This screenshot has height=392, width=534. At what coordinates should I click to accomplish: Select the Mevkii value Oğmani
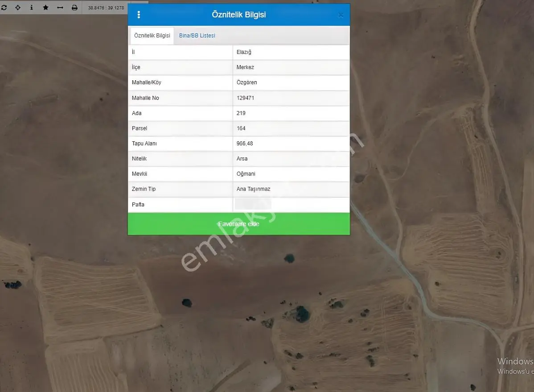246,174
